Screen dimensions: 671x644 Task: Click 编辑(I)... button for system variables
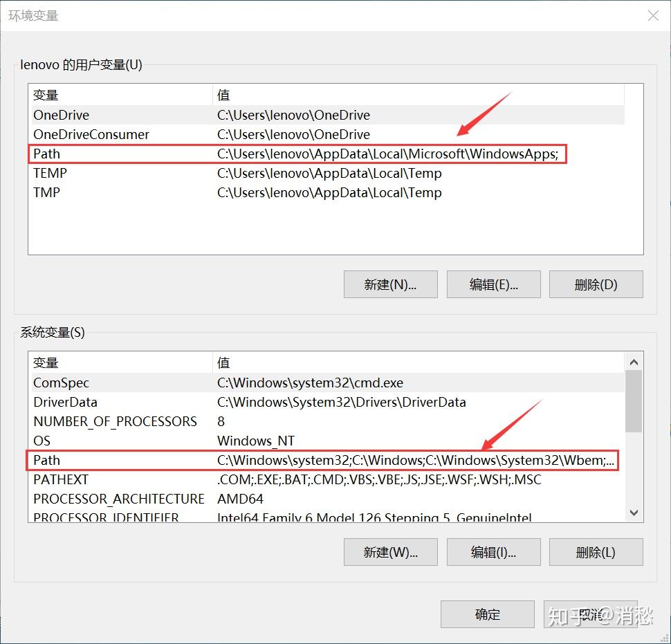click(493, 552)
